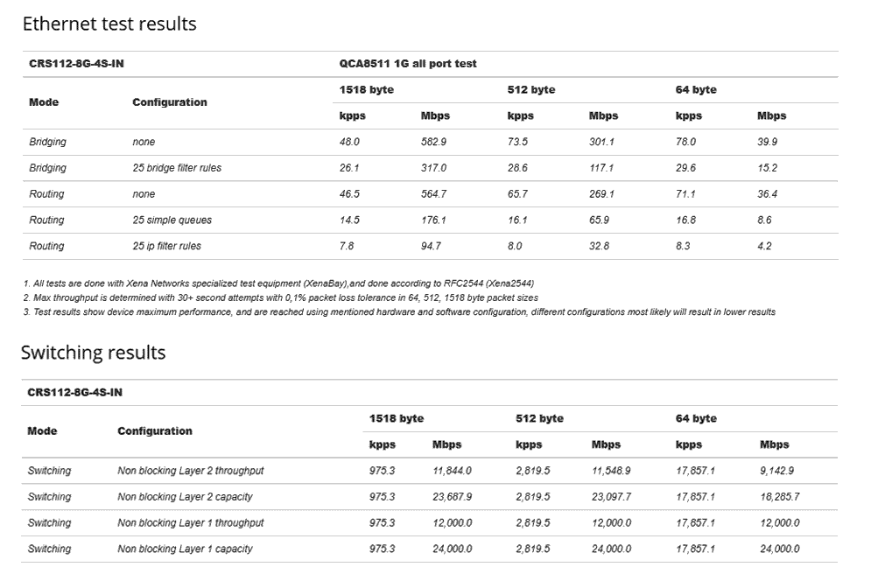Select the QCA8511 1G all port test header
The image size is (878, 588).
coord(408,64)
